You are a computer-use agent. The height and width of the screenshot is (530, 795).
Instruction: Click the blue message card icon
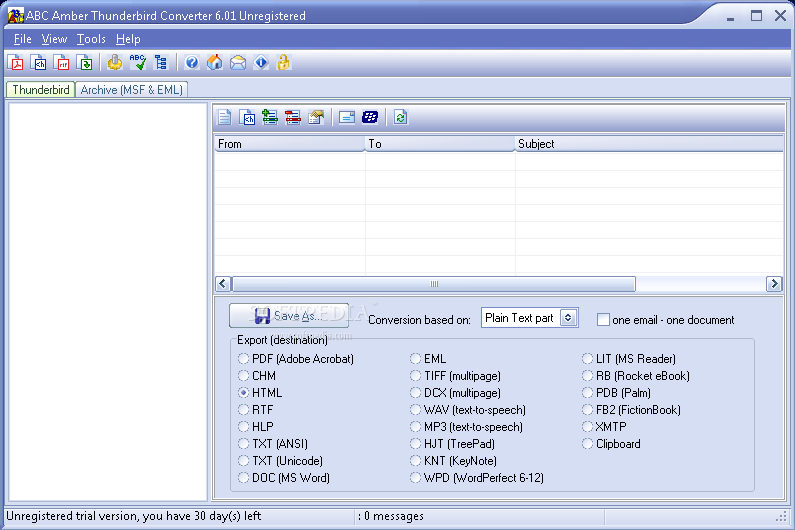tap(347, 117)
